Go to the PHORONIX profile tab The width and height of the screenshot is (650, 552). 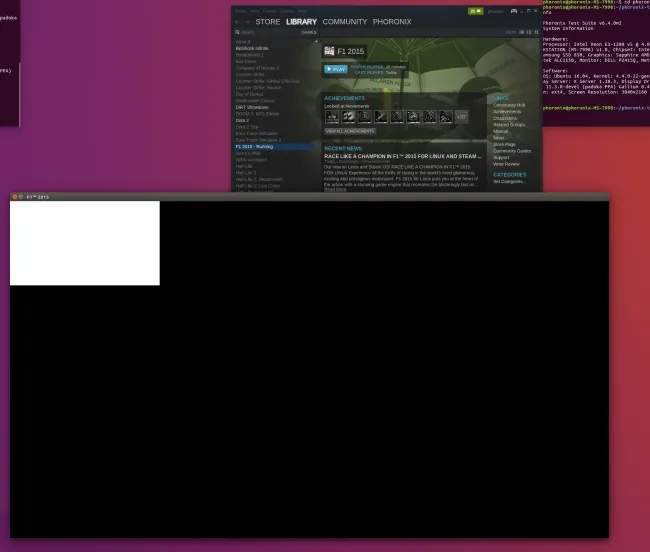click(392, 22)
